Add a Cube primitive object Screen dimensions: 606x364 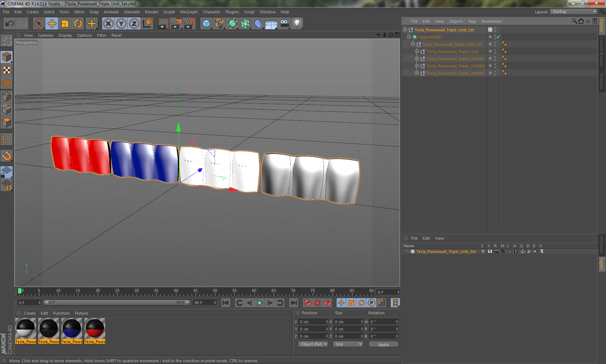[206, 24]
